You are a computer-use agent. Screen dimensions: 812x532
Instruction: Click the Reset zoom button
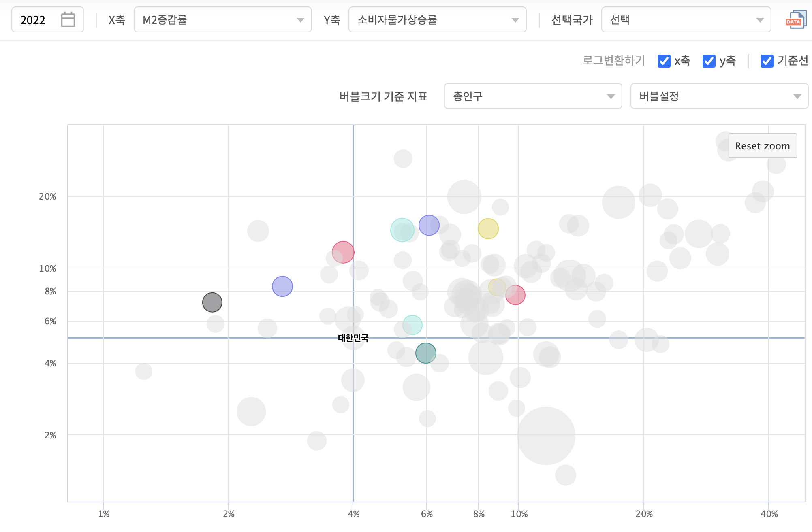763,146
